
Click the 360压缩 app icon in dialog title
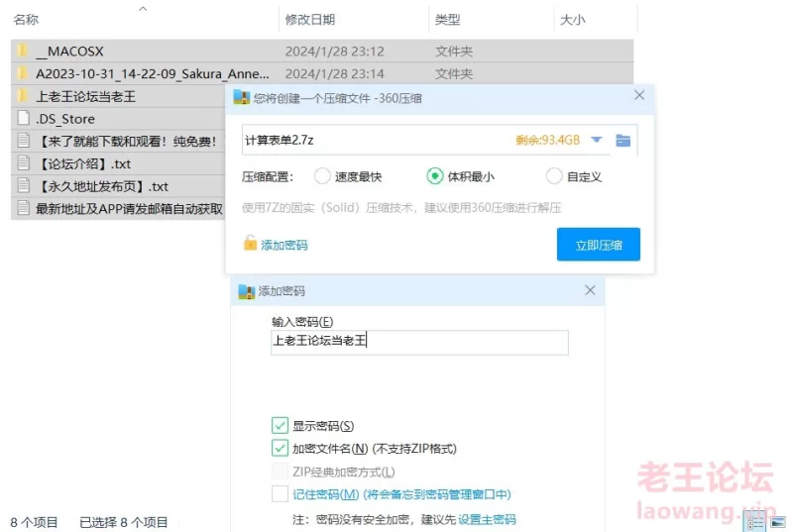(242, 97)
